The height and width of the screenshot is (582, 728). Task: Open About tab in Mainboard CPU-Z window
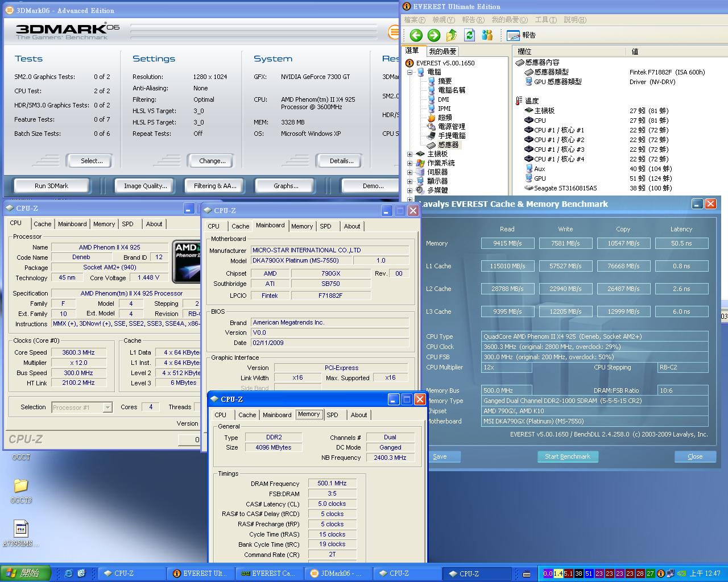pos(352,226)
